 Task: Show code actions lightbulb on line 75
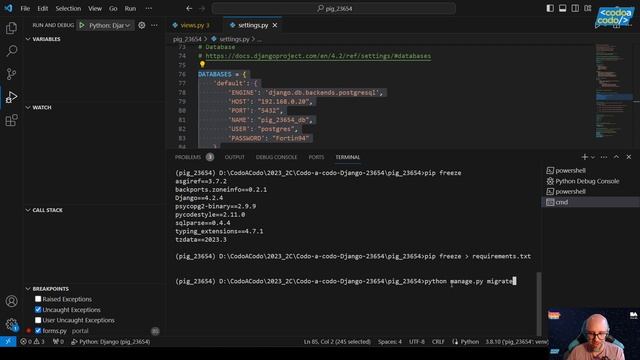[x=202, y=64]
